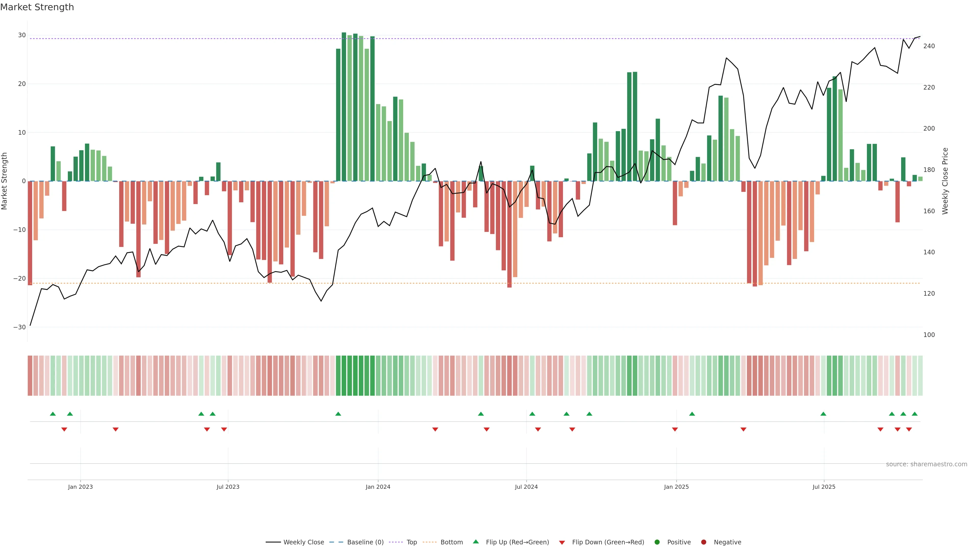Click the Negative red circle legend icon
Screen dimensions: 980x551
703,542
